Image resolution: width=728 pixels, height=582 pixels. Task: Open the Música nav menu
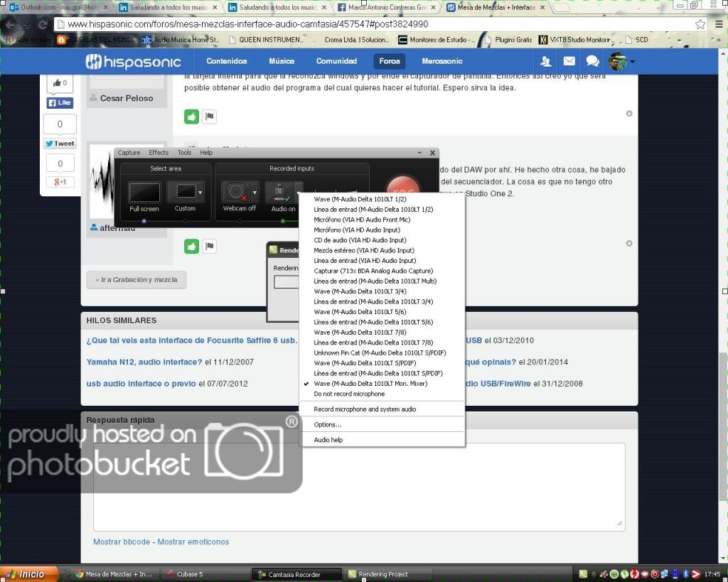point(282,61)
